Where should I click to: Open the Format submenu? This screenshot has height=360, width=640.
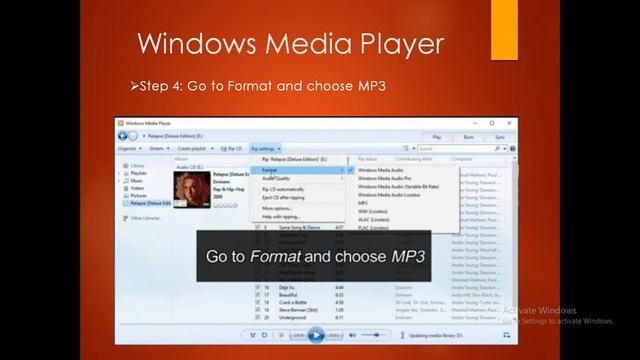coord(298,170)
